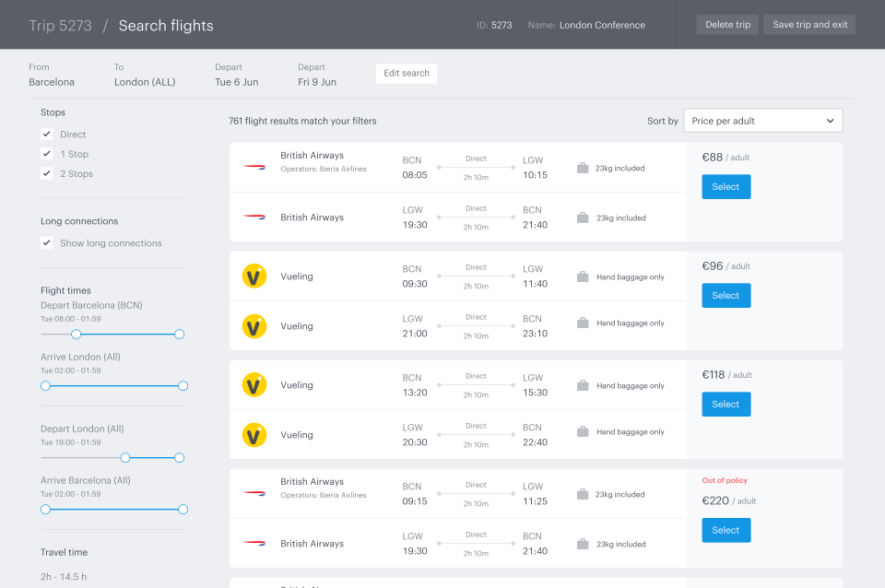Click British Airways logo on €88 return 19:30 flight
This screenshot has height=588, width=885.
click(x=254, y=217)
